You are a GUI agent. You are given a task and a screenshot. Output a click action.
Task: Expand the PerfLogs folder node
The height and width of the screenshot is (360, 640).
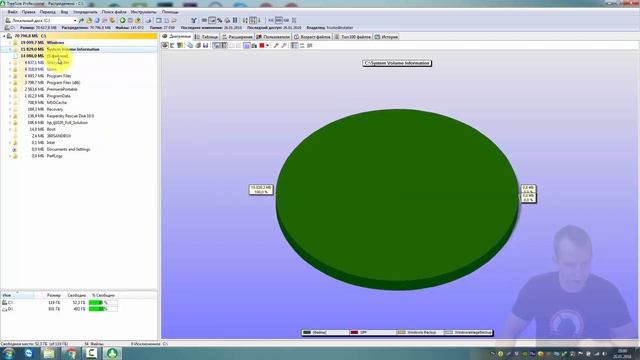coord(10,156)
